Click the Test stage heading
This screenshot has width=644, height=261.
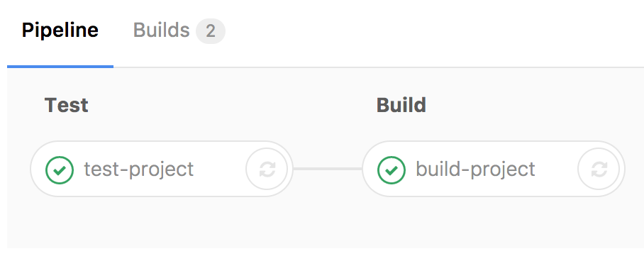66,105
